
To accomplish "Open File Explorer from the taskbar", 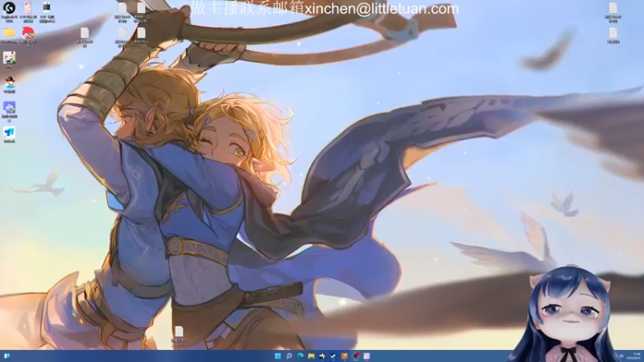I will tap(312, 356).
